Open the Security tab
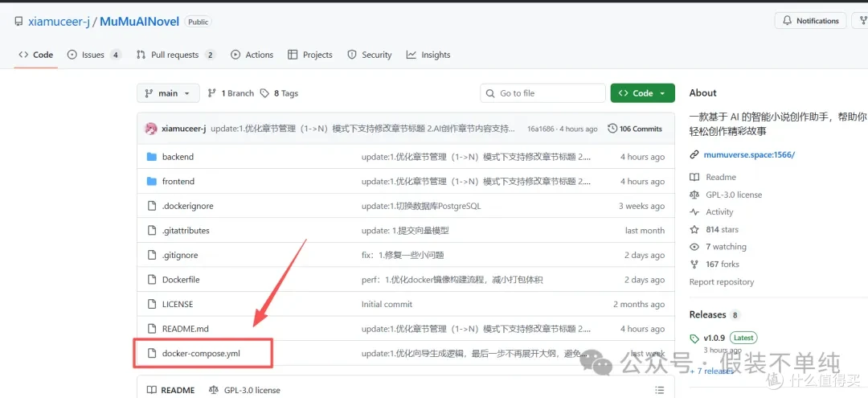The height and width of the screenshot is (398, 868). tap(369, 55)
